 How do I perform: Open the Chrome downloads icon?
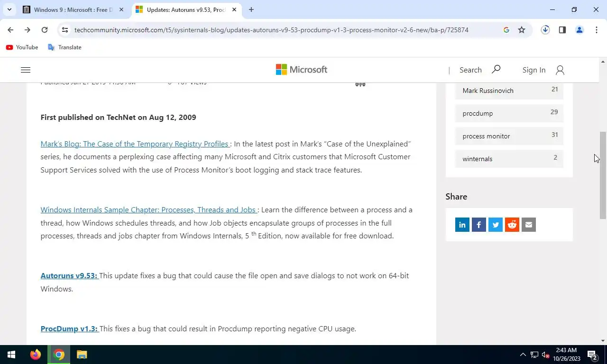(x=545, y=30)
